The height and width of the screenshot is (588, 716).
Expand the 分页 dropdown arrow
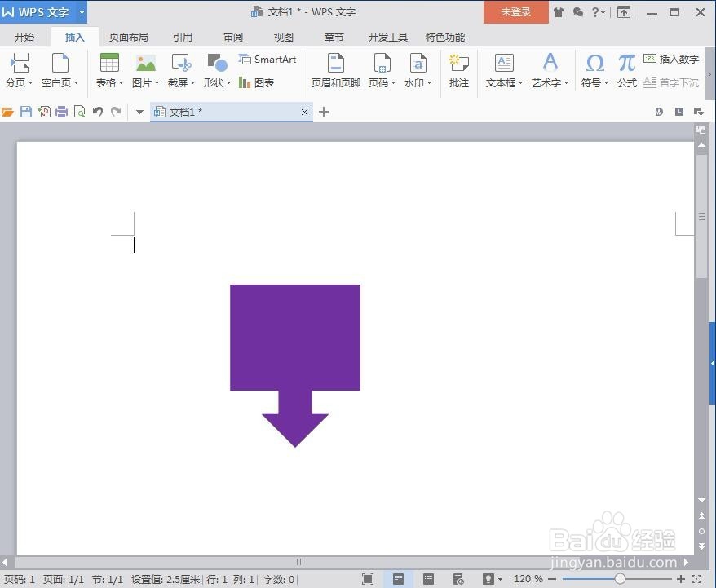pos(31,83)
